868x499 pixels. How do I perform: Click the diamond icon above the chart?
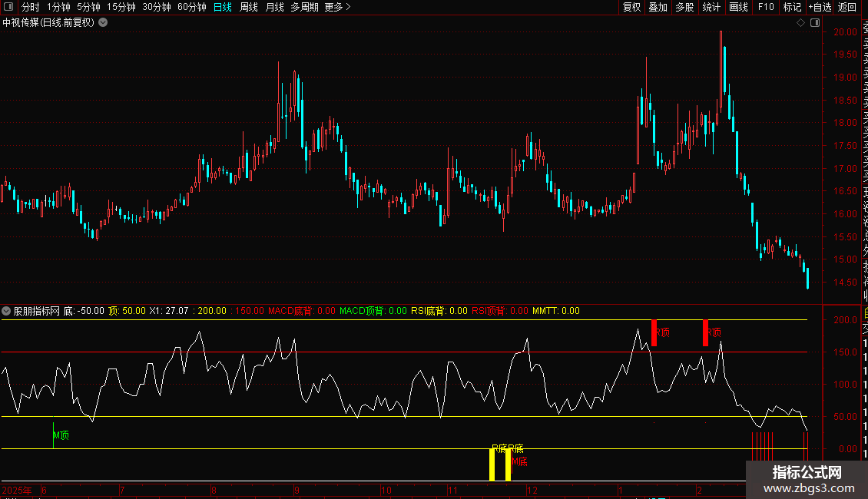800,23
